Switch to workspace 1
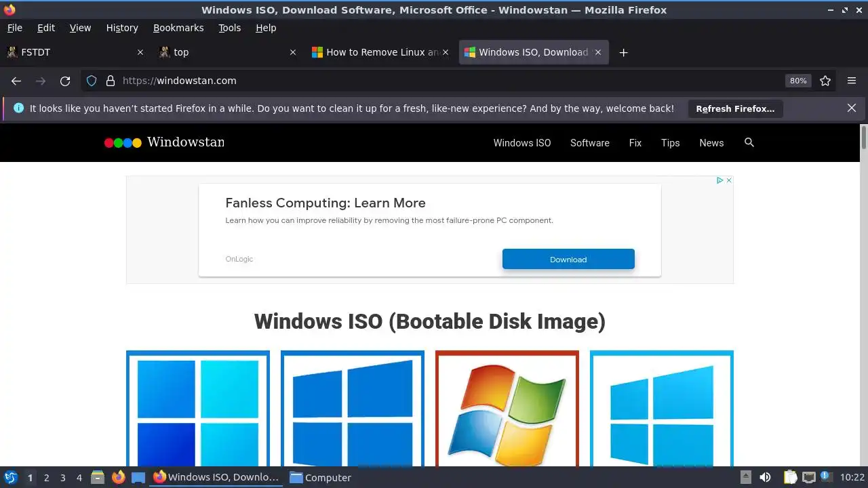This screenshot has width=868, height=488. pos(30,478)
